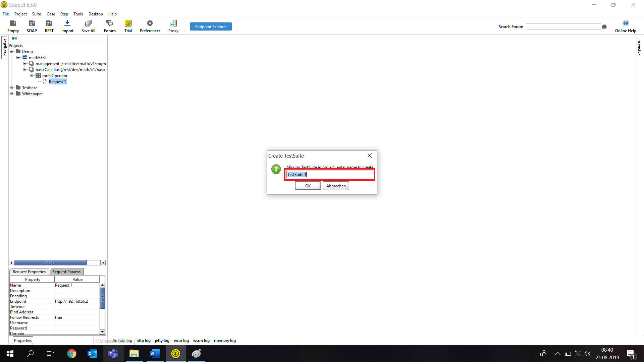Select the Request Params tab
The height and width of the screenshot is (362, 644).
pyautogui.click(x=66, y=272)
